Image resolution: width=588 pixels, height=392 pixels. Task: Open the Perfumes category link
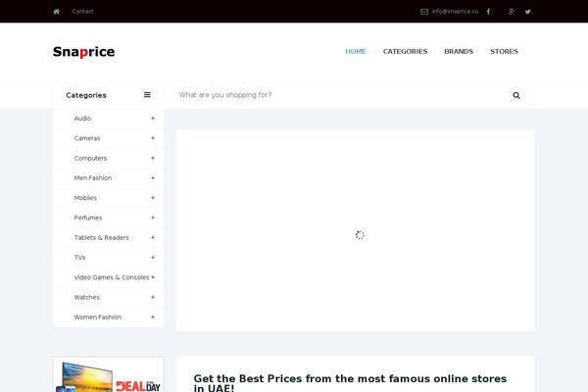tap(88, 218)
